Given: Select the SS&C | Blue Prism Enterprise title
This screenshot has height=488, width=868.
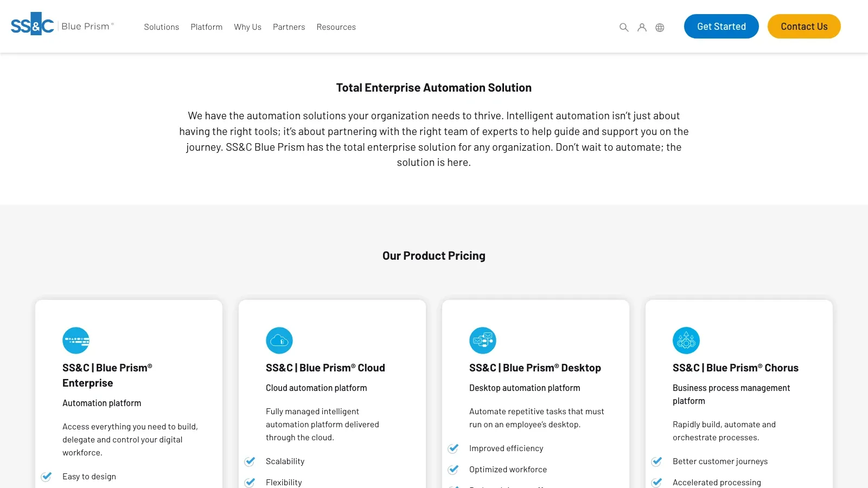Looking at the screenshot, I should tap(107, 375).
